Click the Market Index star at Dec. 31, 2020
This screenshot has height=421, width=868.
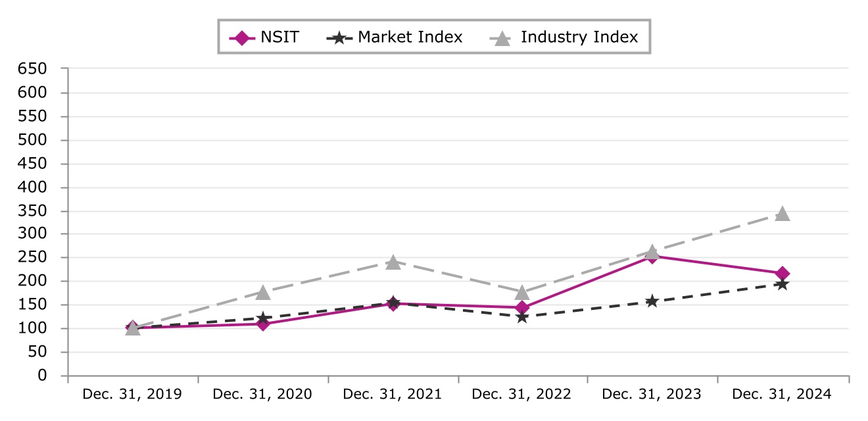click(x=263, y=318)
